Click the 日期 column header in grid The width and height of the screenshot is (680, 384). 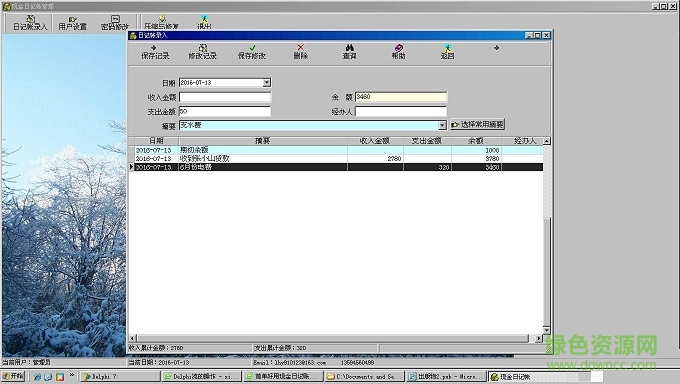pyautogui.click(x=156, y=141)
